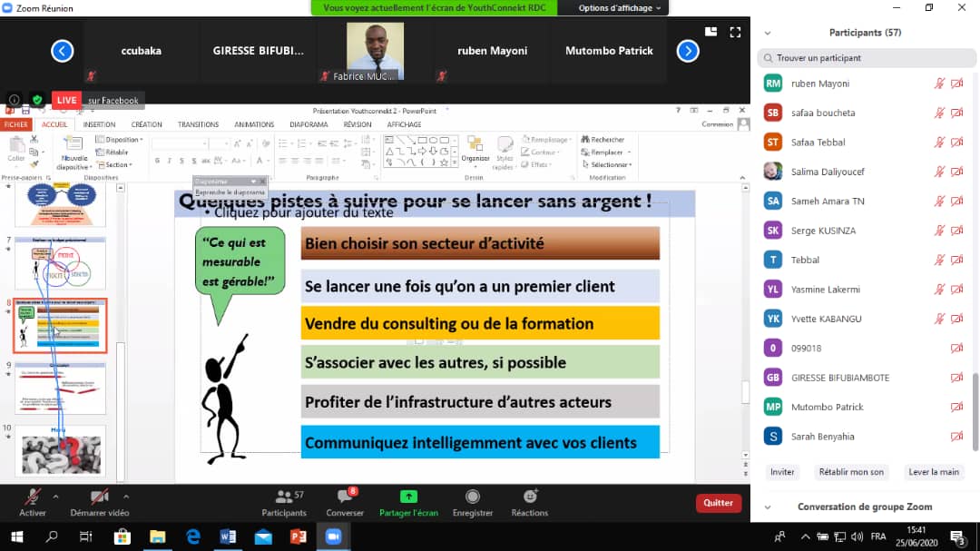Image resolution: width=980 pixels, height=551 pixels.
Task: Open PowerPoint from Windows taskbar
Action: (299, 536)
